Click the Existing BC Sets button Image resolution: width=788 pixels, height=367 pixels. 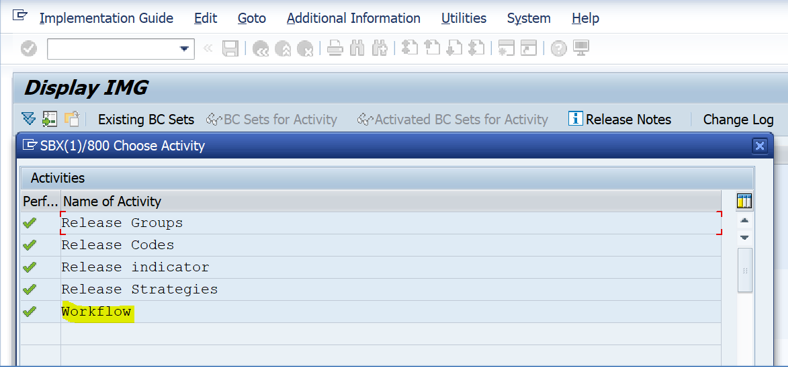coord(146,120)
